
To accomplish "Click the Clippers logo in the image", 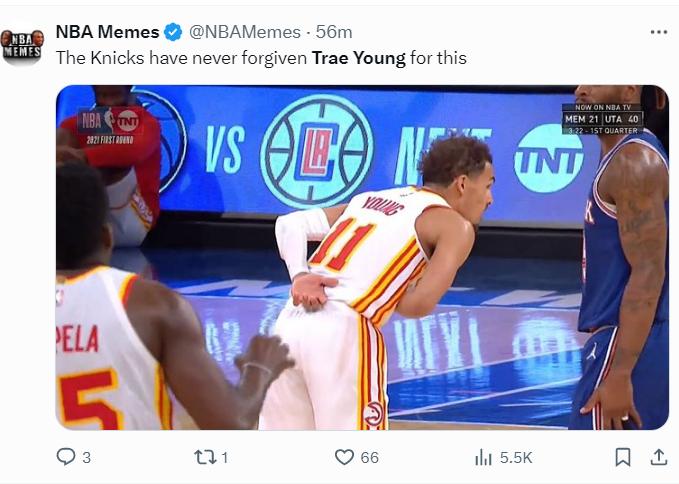I will point(317,151).
